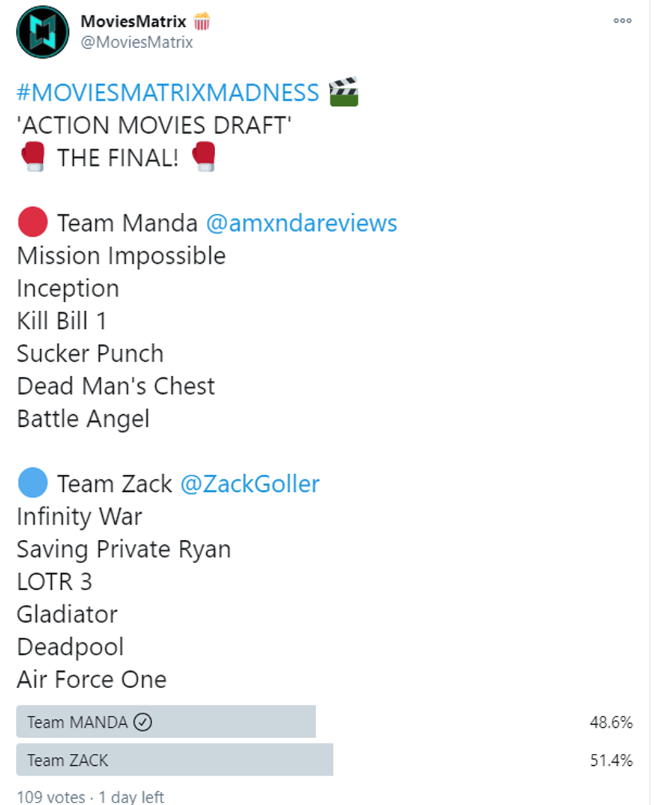Click the 48.6% poll result

[x=611, y=722]
